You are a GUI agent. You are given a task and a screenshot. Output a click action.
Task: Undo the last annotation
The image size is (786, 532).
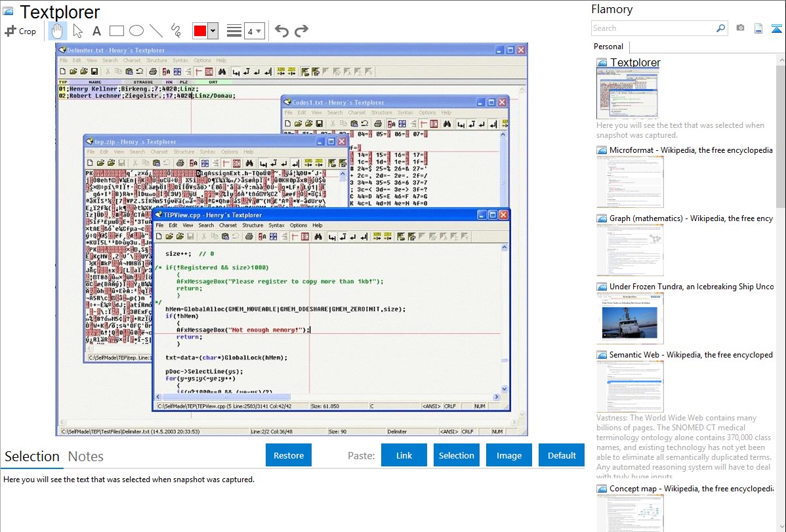click(281, 31)
